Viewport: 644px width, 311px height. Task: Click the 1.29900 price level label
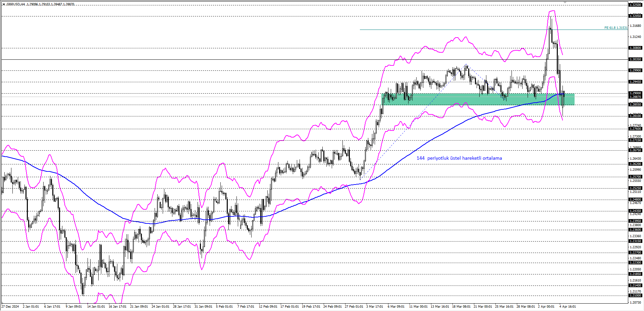[635, 70]
